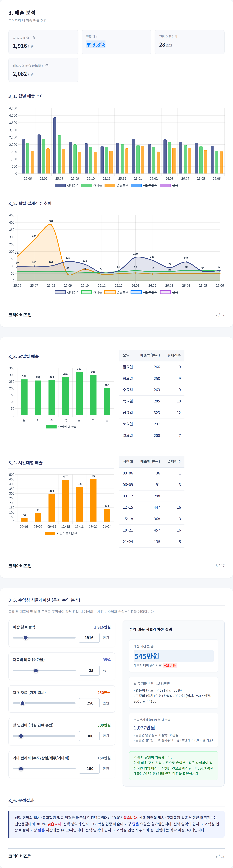Click the 시간대 column header
Image resolution: width=233 pixels, height=868 pixels.
pyautogui.click(x=128, y=462)
